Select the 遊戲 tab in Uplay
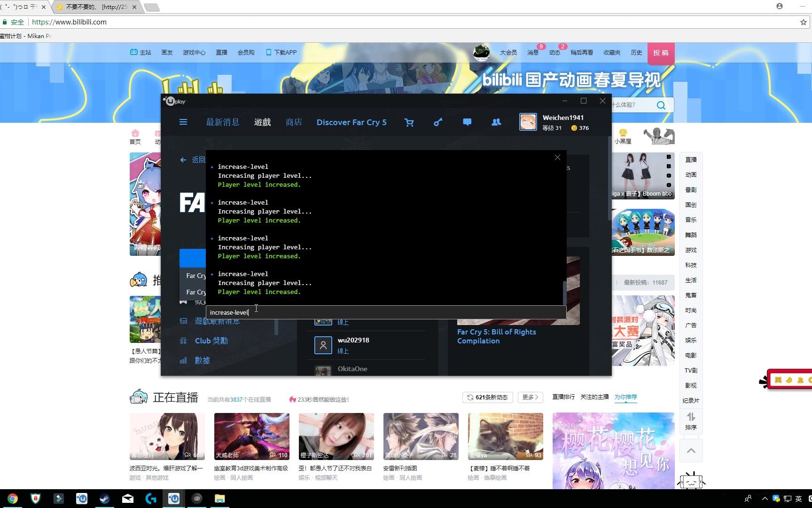812x508 pixels. [x=262, y=122]
